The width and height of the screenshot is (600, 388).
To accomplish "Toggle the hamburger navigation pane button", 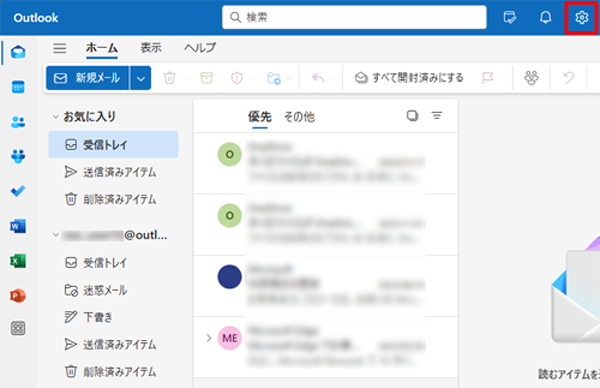I will tap(60, 48).
